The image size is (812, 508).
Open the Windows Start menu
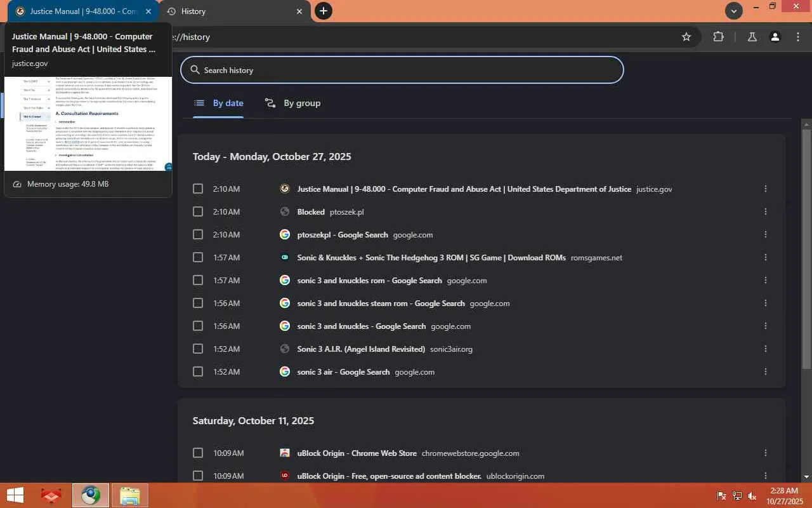click(15, 495)
